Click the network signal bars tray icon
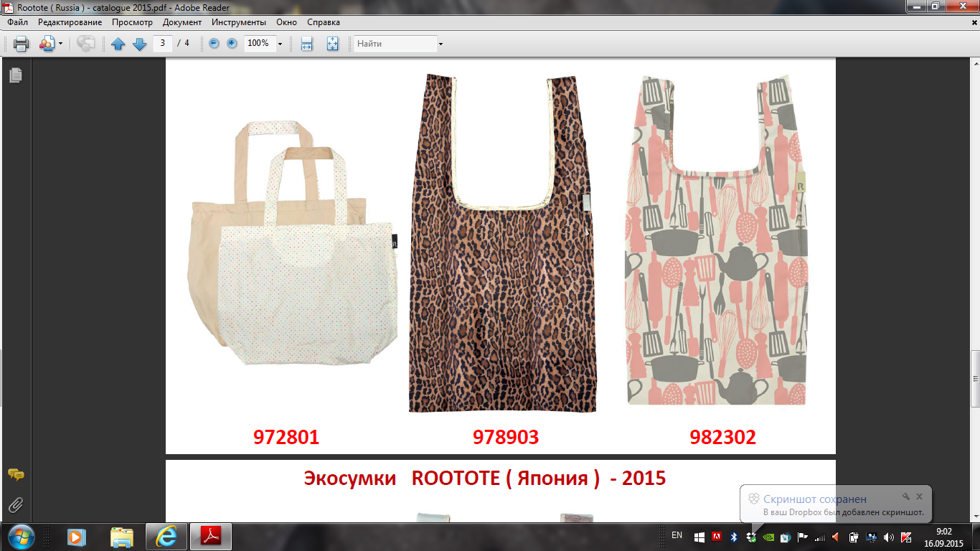 (x=820, y=537)
